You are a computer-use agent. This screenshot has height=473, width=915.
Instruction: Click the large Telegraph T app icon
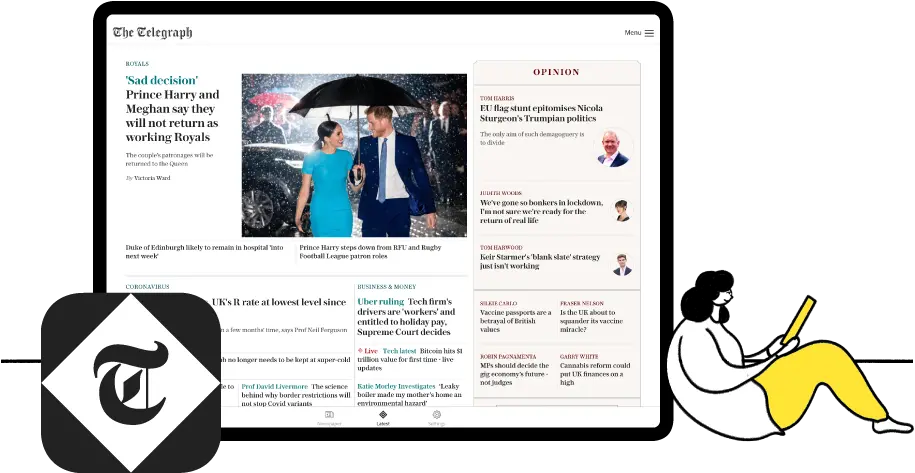131,383
